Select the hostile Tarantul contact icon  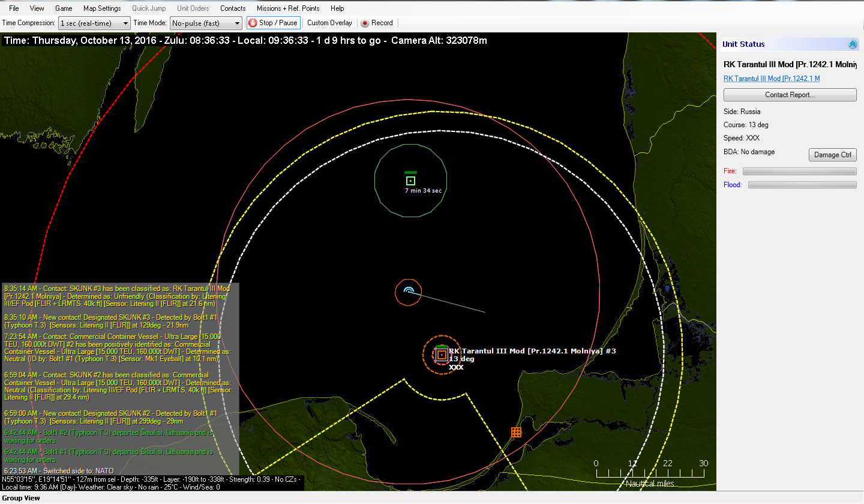(442, 355)
